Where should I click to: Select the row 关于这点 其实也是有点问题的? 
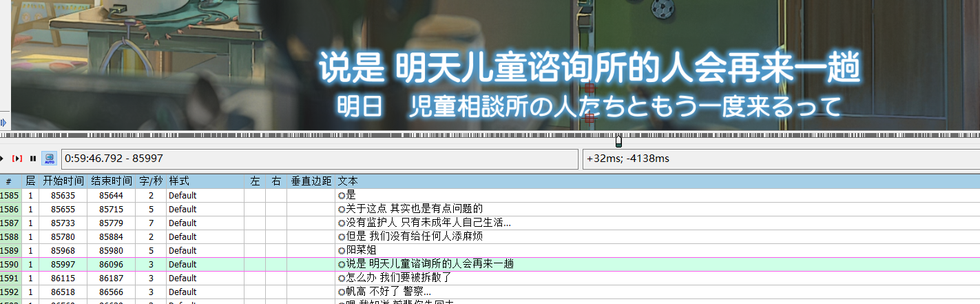point(490,209)
